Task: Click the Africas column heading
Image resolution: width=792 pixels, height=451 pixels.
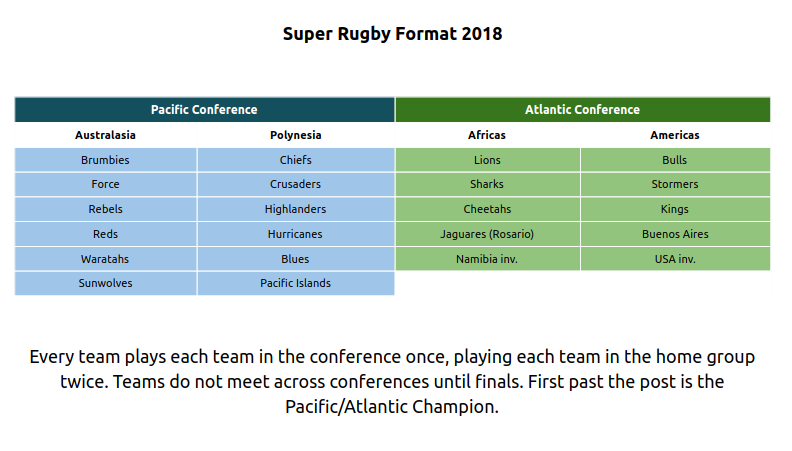Action: pyautogui.click(x=487, y=135)
